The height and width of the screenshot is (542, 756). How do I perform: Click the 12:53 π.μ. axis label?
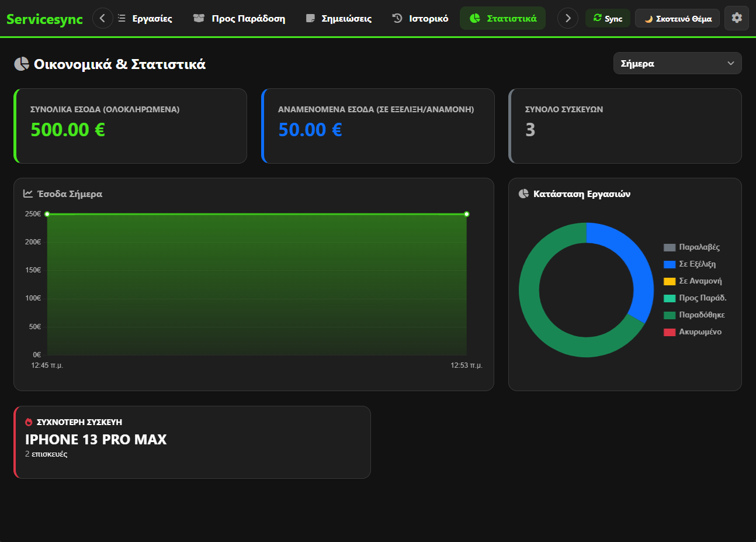pos(466,365)
